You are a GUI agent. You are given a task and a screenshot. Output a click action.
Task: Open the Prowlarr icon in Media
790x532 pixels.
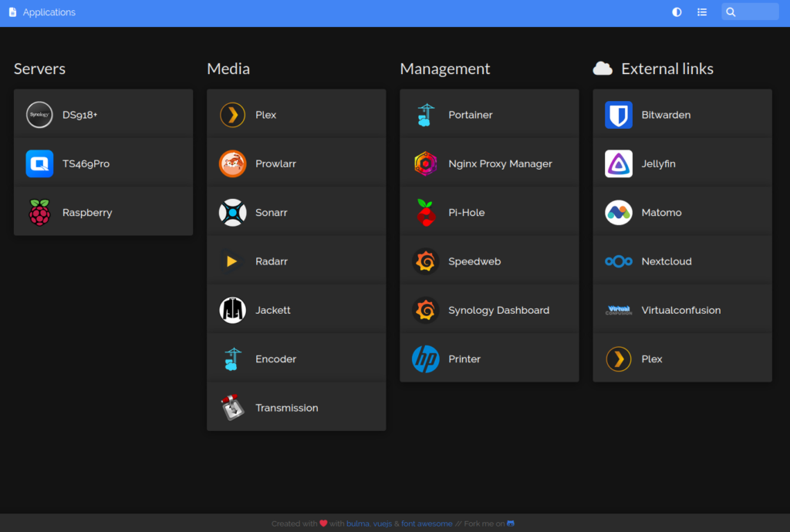232,163
